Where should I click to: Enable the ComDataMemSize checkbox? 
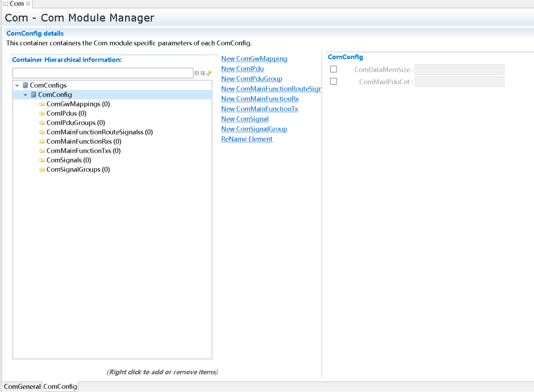(x=333, y=69)
